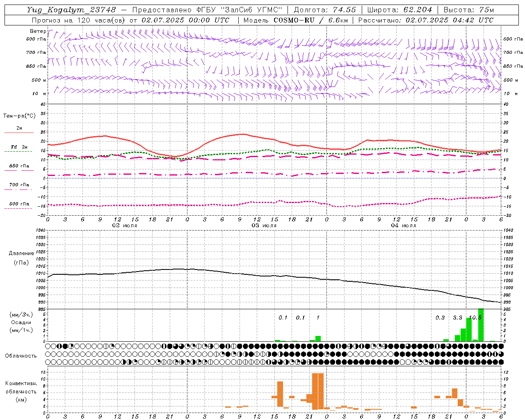Select the Давление pressure panel label
This screenshot has height=420, width=525.
coord(21,253)
